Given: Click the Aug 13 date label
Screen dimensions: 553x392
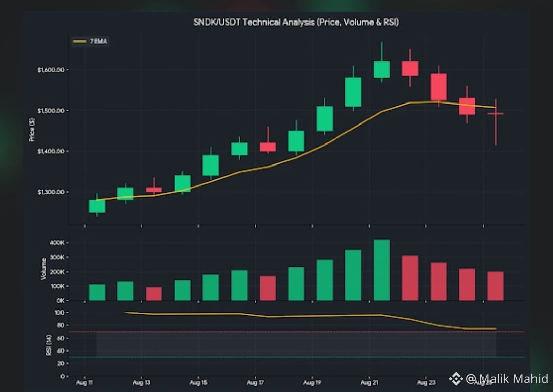Looking at the screenshot, I should (141, 383).
